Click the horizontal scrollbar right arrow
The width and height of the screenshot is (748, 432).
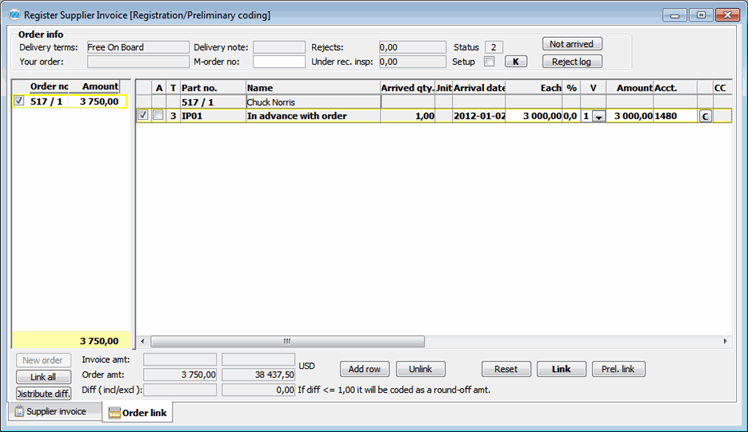[x=735, y=341]
